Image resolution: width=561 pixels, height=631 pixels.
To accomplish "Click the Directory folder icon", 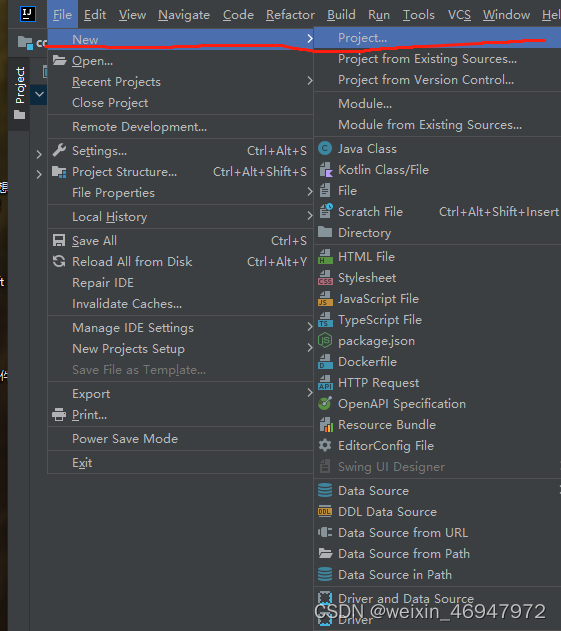I will click(x=325, y=232).
